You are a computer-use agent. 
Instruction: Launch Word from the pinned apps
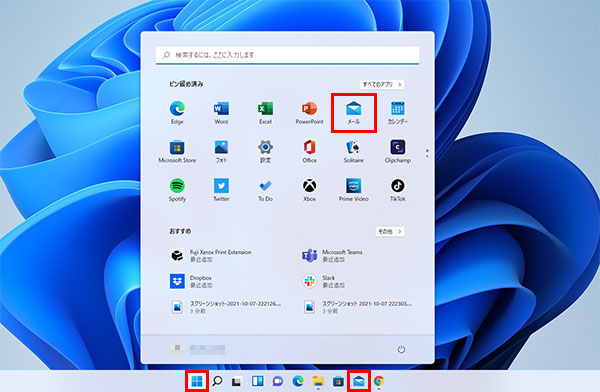point(221,113)
